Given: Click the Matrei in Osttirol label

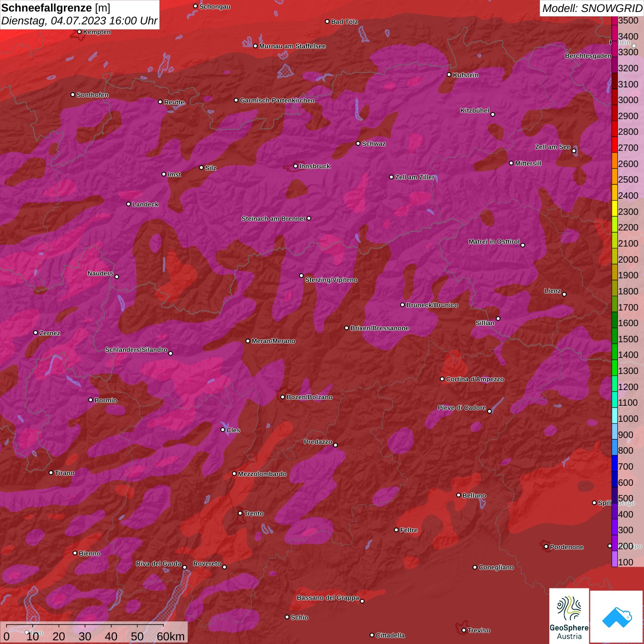Looking at the screenshot, I should pos(494,241).
